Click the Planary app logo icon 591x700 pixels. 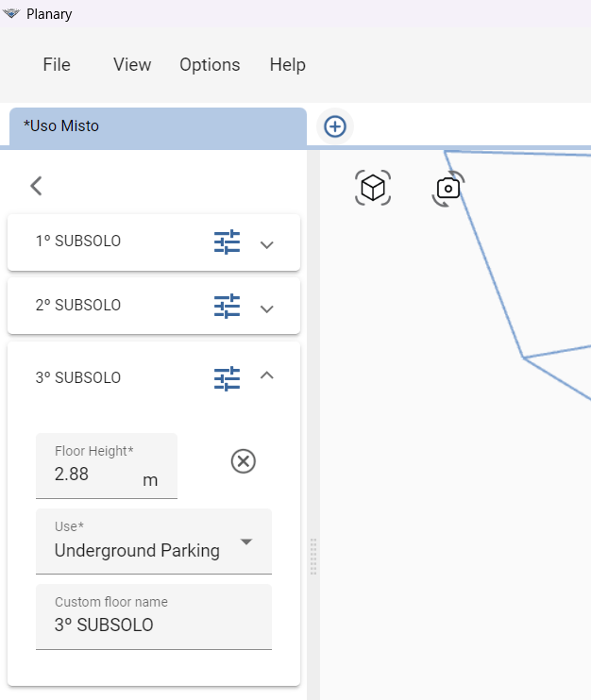11,13
